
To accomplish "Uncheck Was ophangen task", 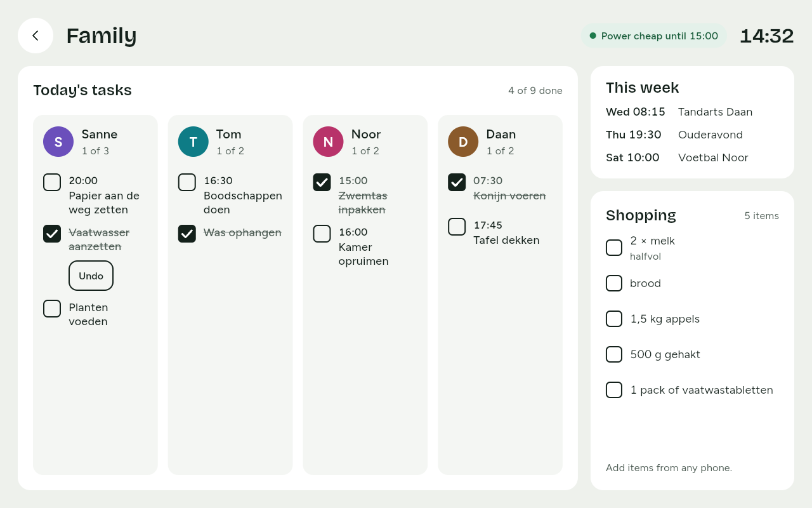I will tap(187, 234).
